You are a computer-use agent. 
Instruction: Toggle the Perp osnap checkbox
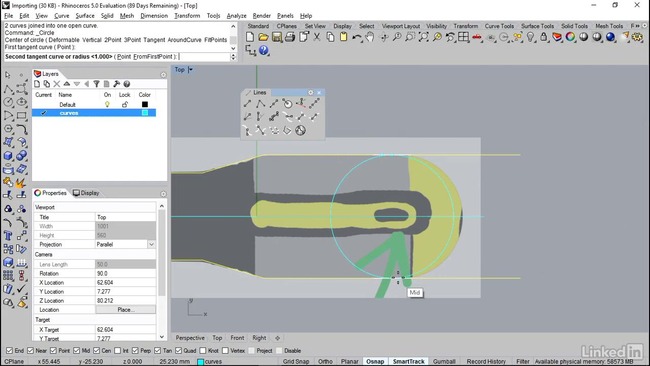pyautogui.click(x=135, y=351)
